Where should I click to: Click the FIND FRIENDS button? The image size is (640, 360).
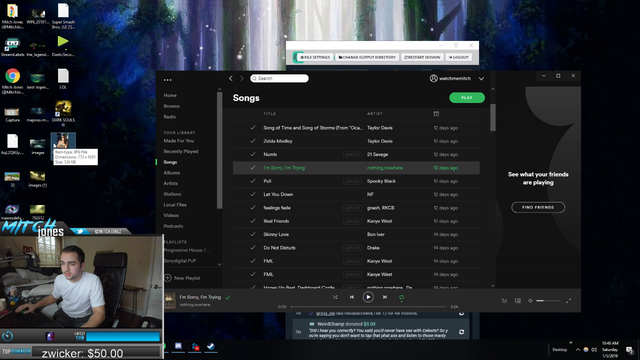pos(538,207)
